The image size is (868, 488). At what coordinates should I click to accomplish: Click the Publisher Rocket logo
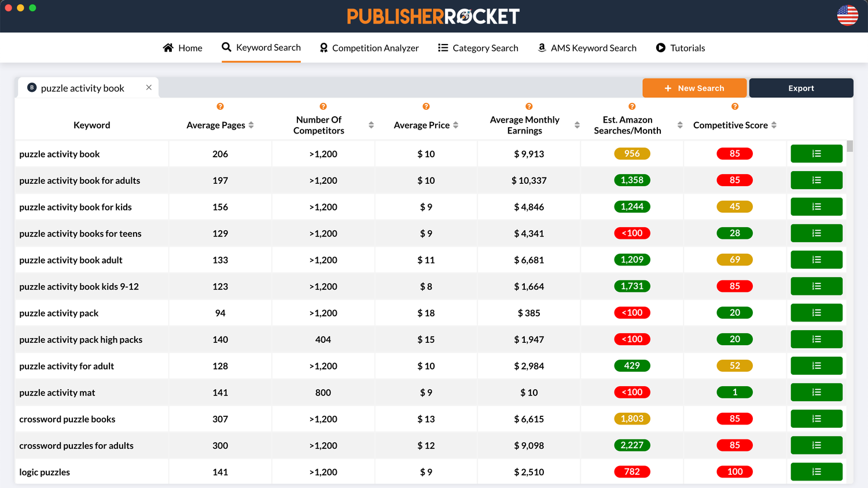tap(433, 16)
